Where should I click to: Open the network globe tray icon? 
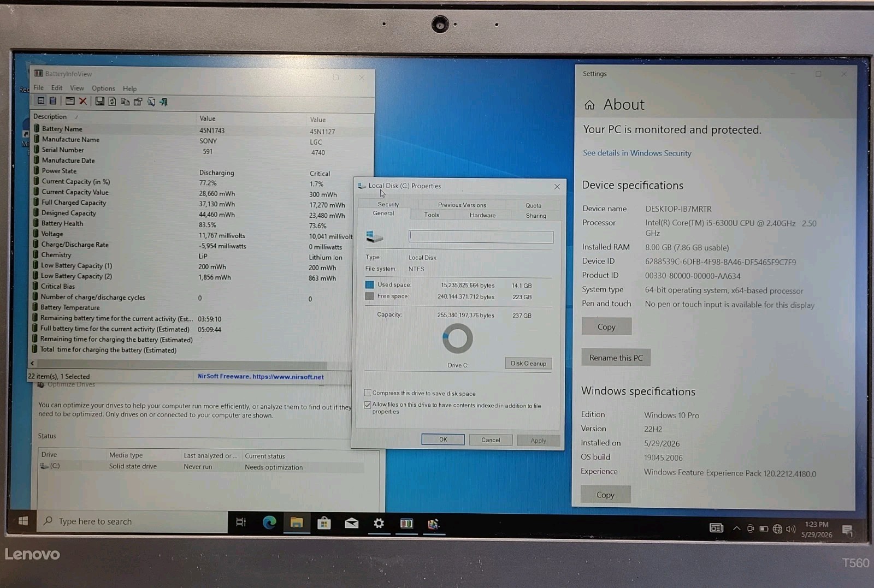(x=777, y=528)
